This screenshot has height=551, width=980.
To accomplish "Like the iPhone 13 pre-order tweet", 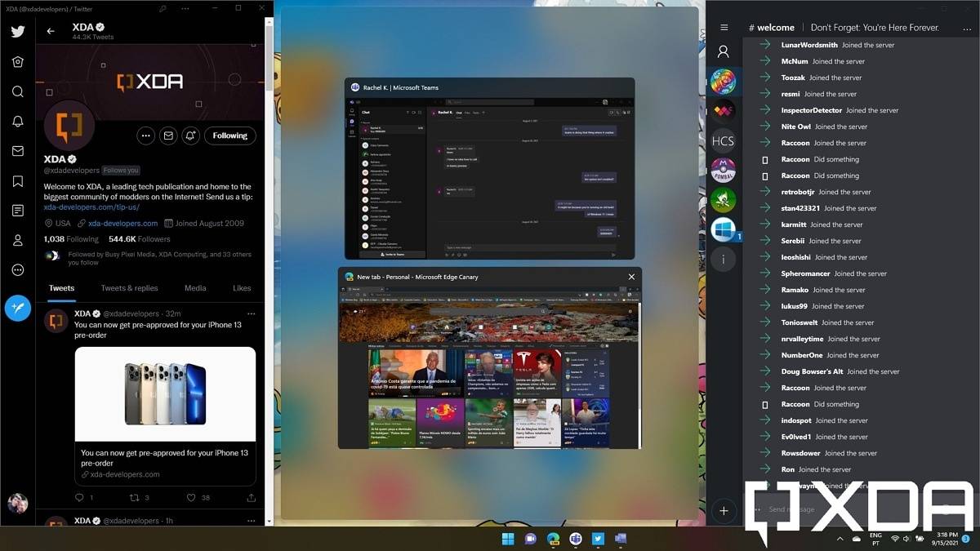I will click(x=191, y=497).
